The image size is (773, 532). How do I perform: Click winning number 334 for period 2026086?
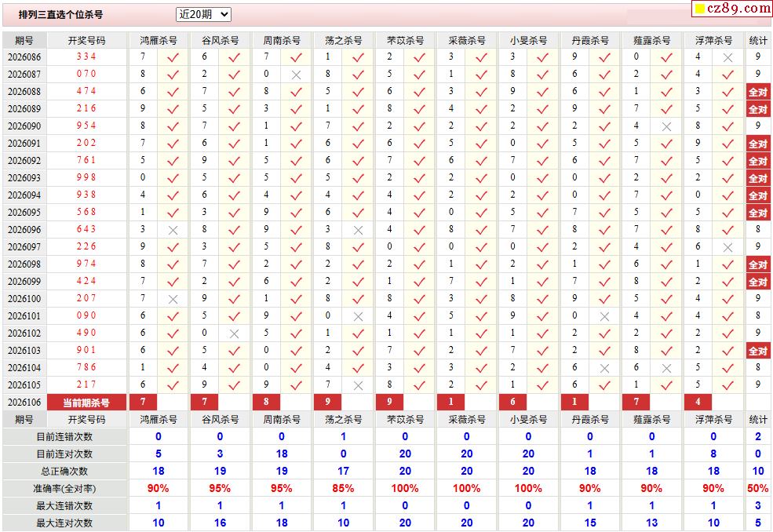coord(86,56)
